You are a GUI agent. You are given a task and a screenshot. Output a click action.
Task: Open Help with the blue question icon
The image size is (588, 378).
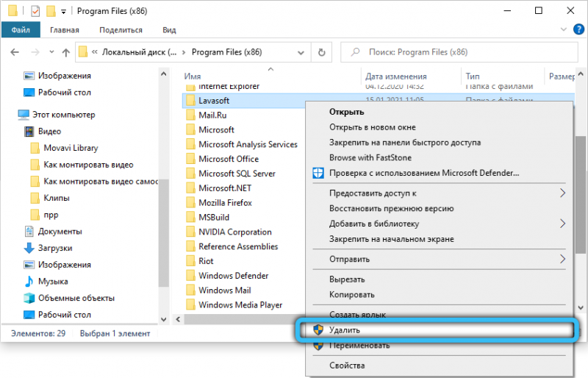[578, 29]
